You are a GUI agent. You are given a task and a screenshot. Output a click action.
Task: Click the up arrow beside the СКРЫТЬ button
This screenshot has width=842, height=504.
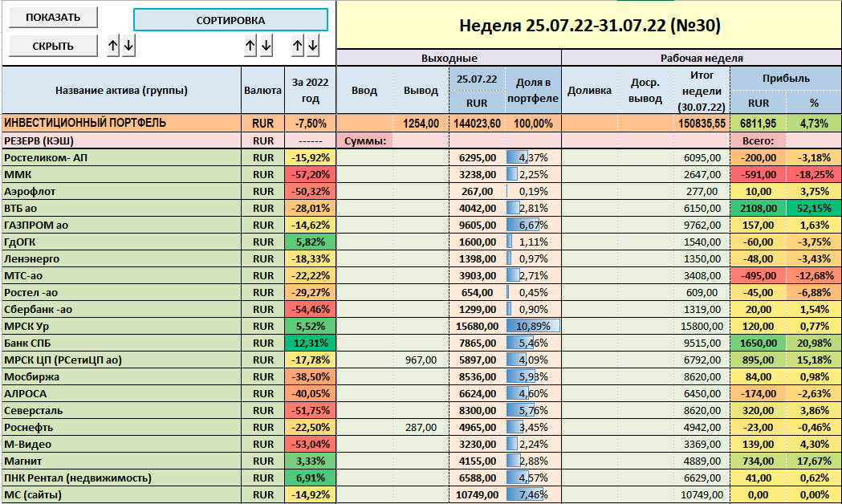tap(112, 47)
